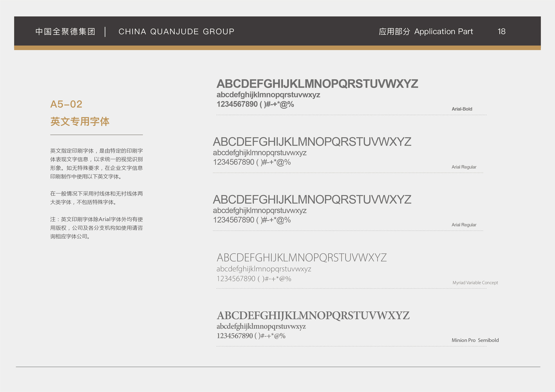Click the "CHINA QUANJUDE GROUP" header text
The image size is (555, 392).
(176, 32)
